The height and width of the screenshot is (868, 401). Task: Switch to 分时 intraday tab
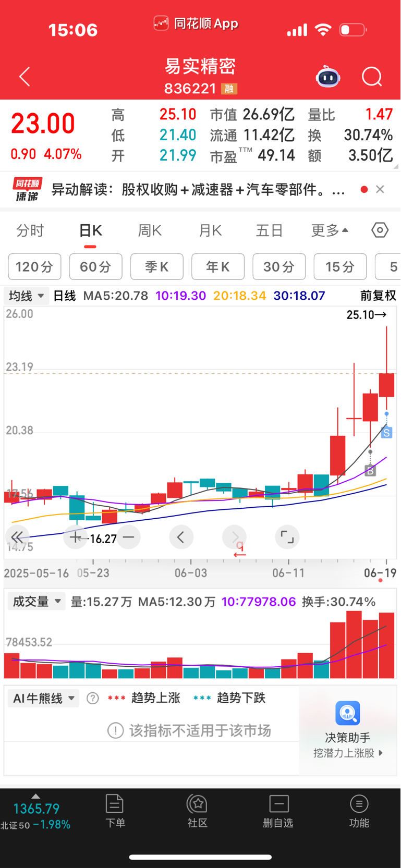pos(30,230)
